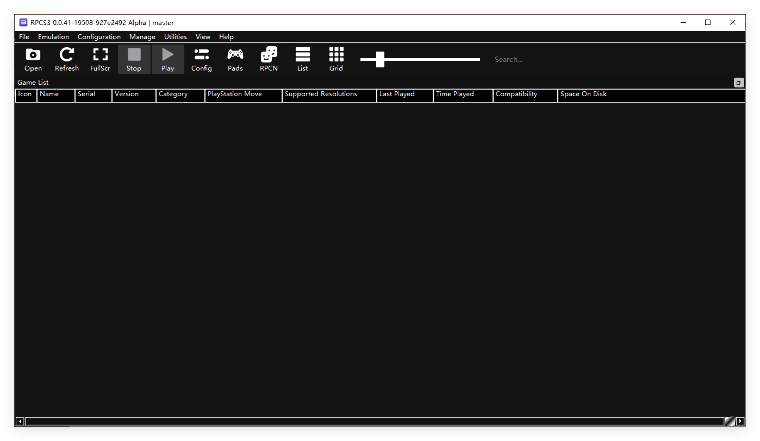
Task: Sort by the Name column header
Action: pos(56,94)
